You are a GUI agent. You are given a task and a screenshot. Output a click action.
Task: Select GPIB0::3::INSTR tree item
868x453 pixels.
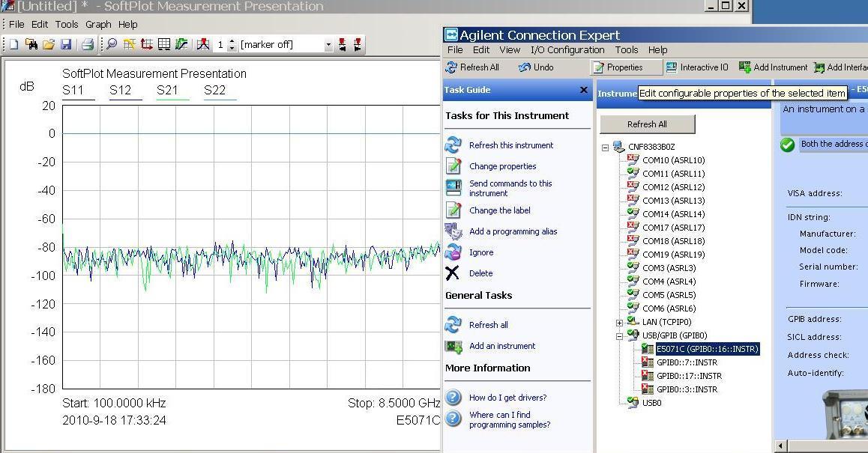coord(687,389)
